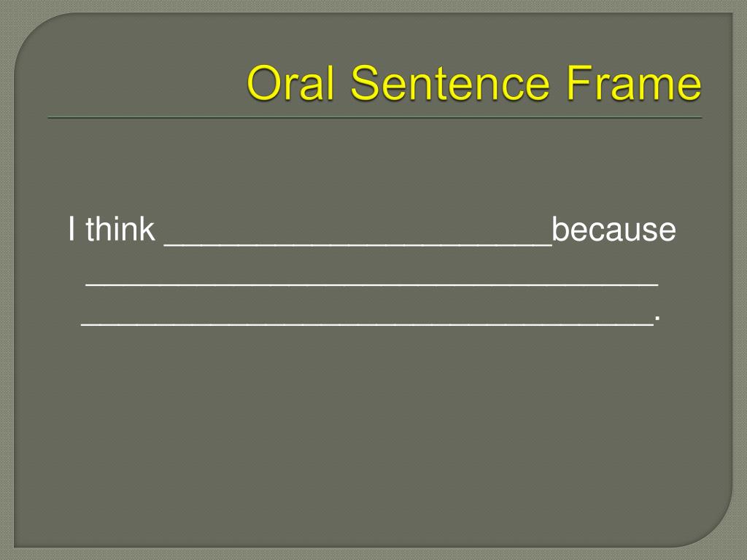The image size is (747, 560).
Task: Click the word 'because'
Action: click(614, 230)
